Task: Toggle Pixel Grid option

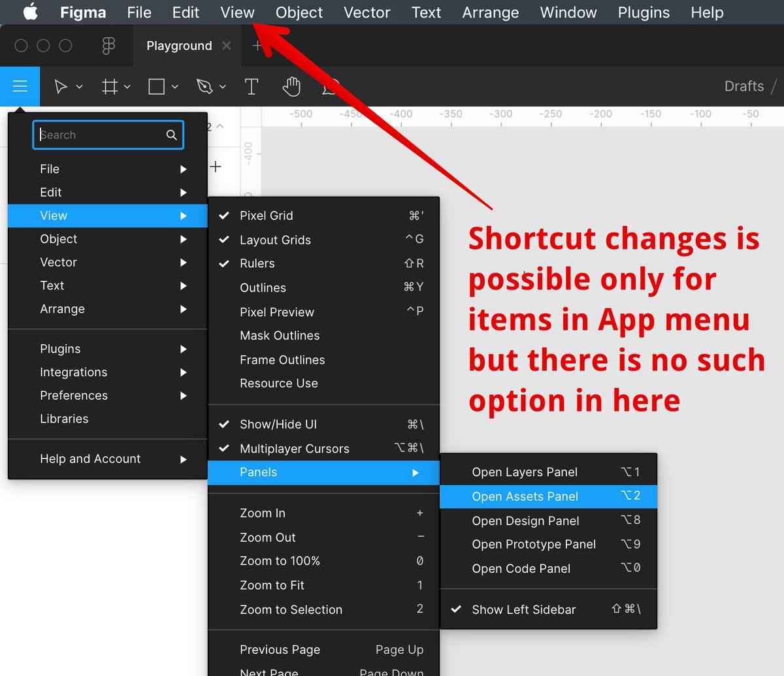Action: 323,216
